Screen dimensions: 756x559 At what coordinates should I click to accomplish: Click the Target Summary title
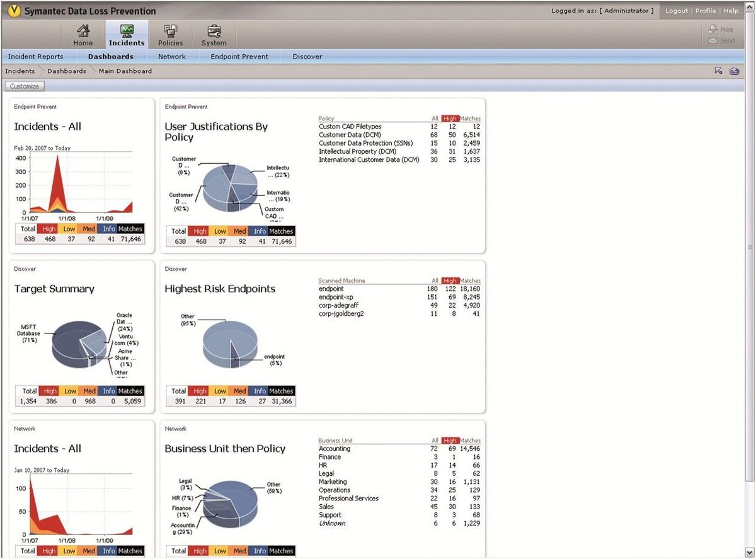click(x=54, y=289)
